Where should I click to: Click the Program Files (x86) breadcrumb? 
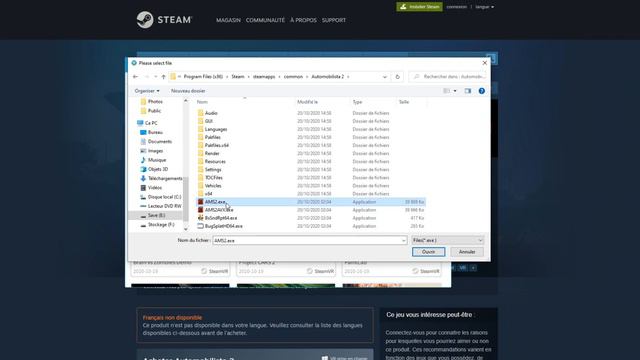point(203,77)
